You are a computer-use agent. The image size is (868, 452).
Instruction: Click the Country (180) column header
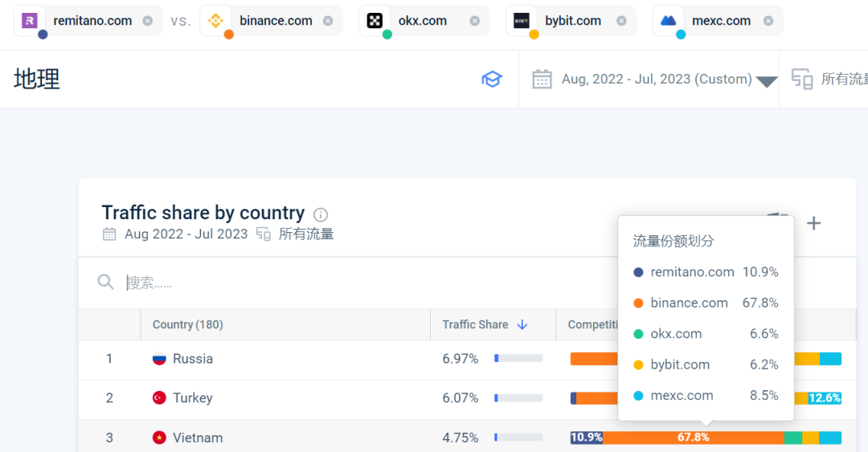[x=188, y=324]
